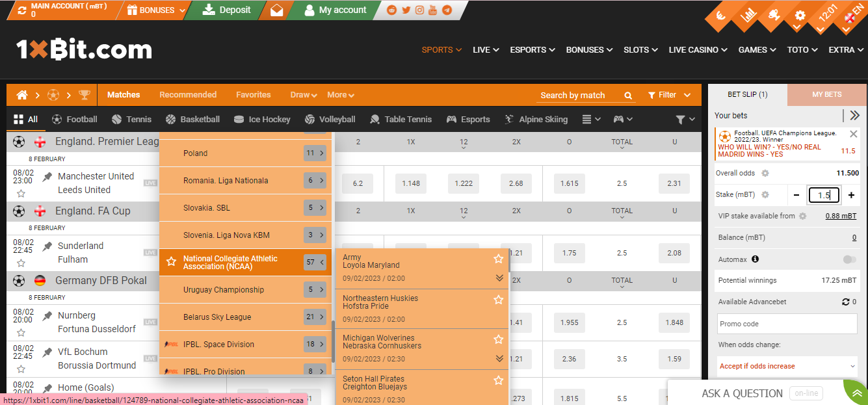
Task: Click the search magnifier icon
Action: point(627,95)
